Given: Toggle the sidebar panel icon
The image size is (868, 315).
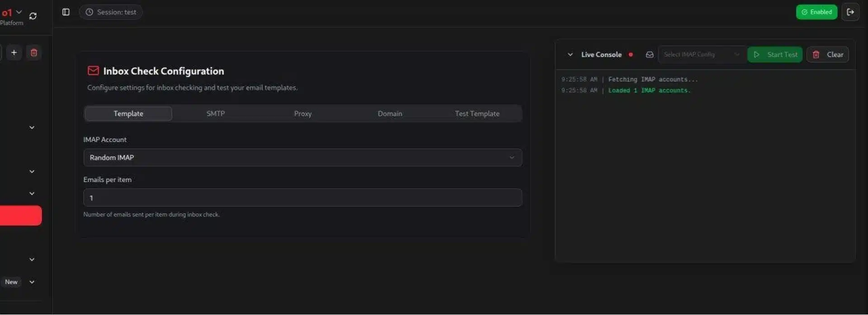Looking at the screenshot, I should (x=66, y=12).
